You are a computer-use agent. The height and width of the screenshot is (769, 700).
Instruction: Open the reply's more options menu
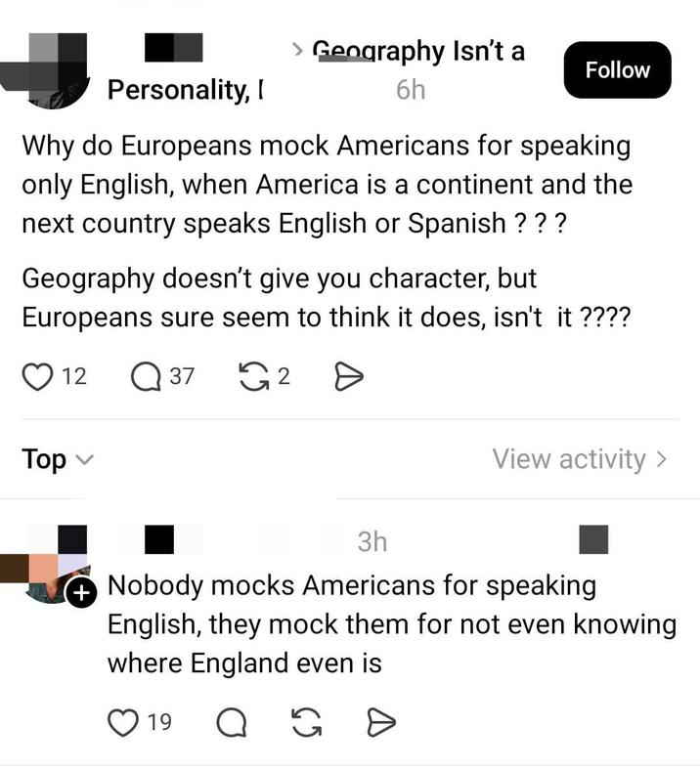[593, 539]
